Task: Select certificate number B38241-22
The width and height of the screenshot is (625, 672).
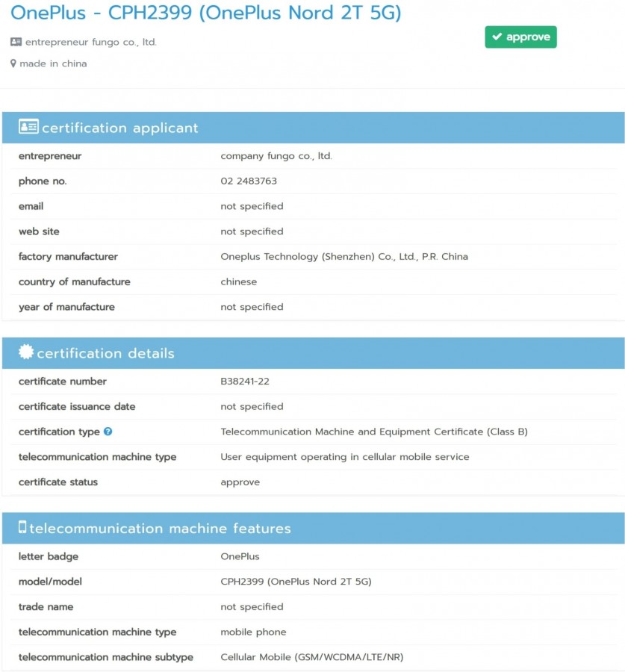Action: pyautogui.click(x=245, y=382)
